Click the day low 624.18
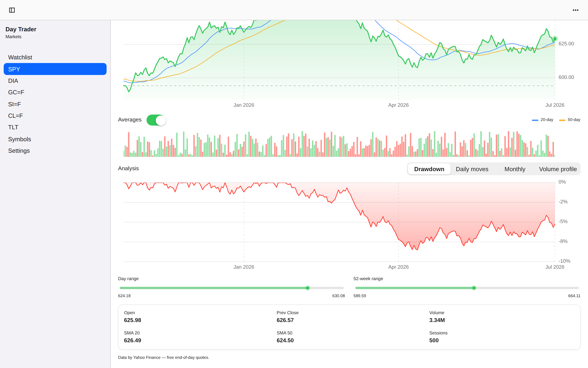The image size is (588, 368). [124, 296]
